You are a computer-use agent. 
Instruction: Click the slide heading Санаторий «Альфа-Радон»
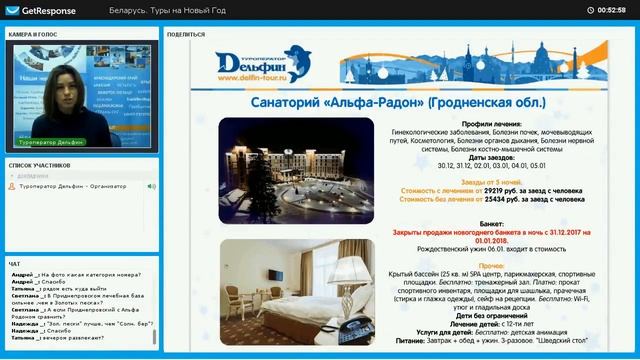(398, 102)
